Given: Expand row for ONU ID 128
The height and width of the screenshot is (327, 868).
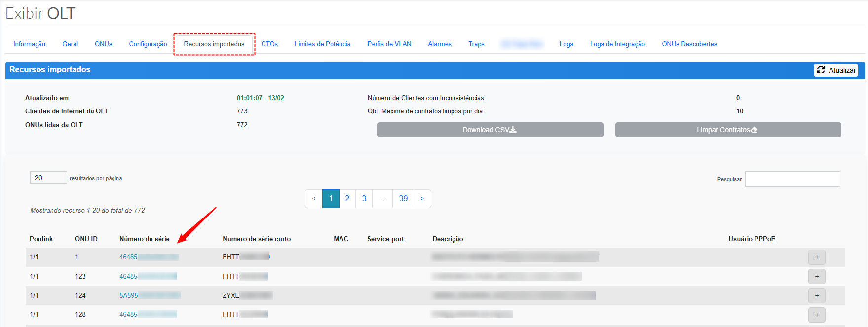Looking at the screenshot, I should pyautogui.click(x=816, y=315).
